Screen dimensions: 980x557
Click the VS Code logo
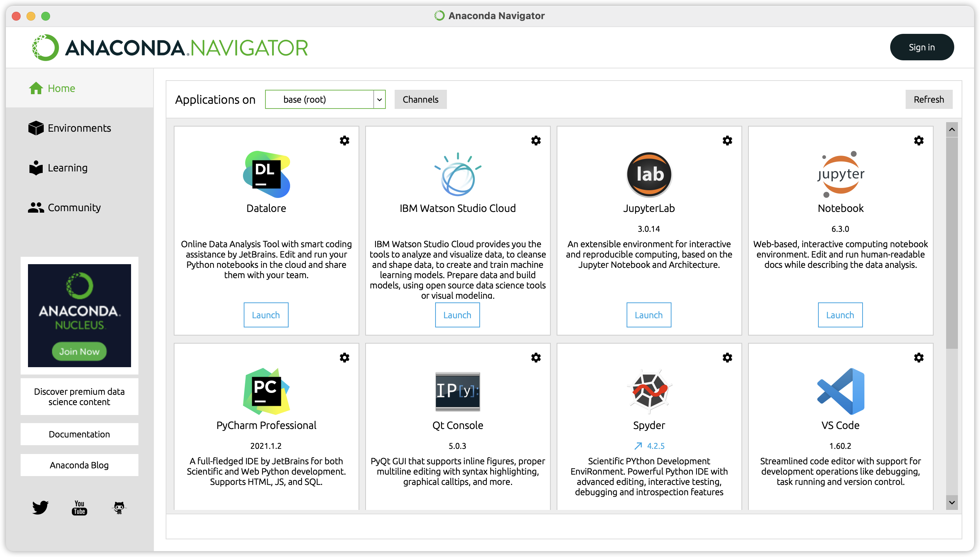pos(840,391)
